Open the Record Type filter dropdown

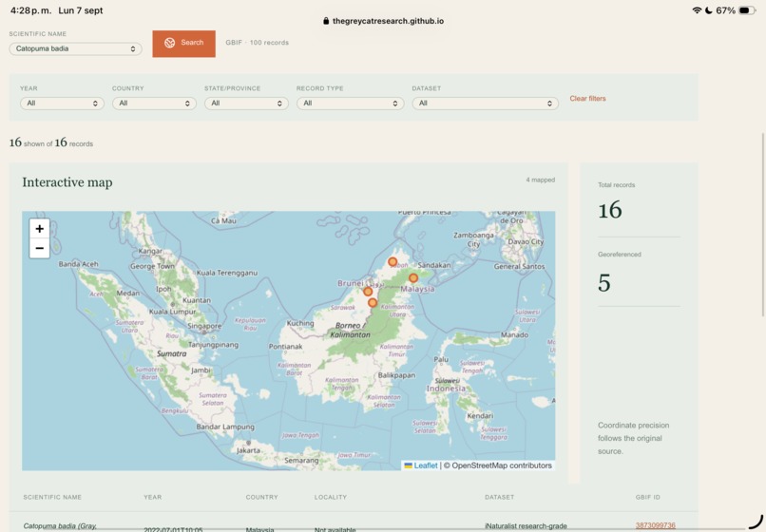[351, 104]
